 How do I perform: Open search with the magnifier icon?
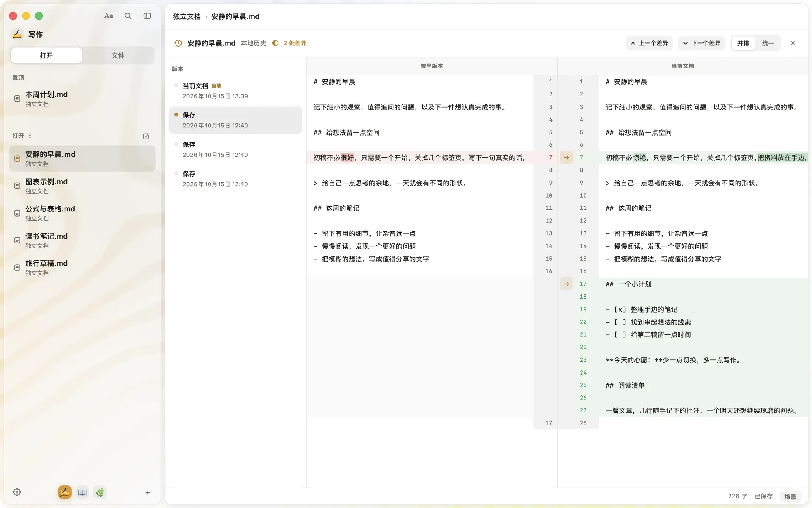click(x=128, y=16)
